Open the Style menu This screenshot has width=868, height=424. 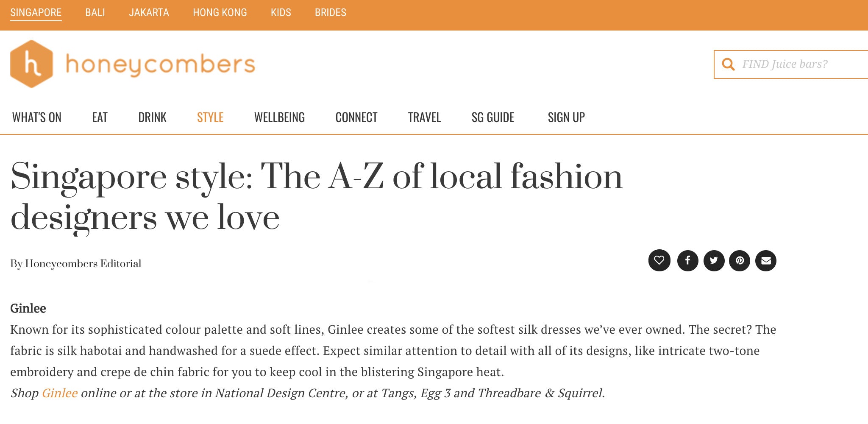click(x=210, y=117)
